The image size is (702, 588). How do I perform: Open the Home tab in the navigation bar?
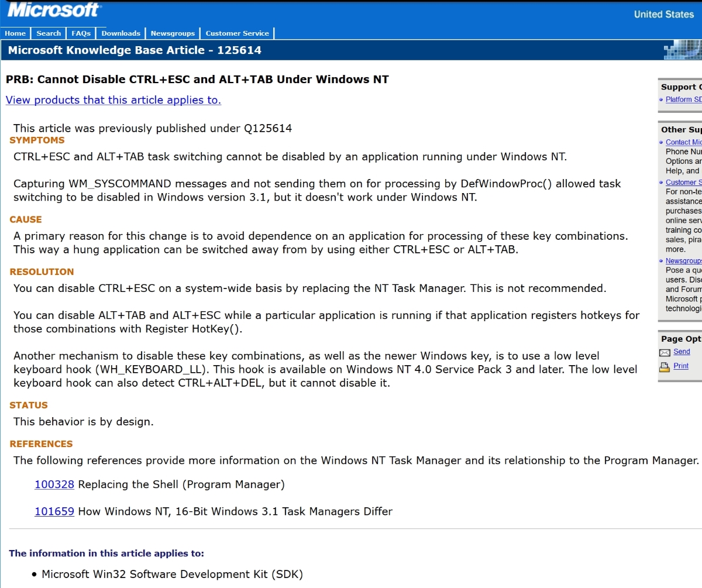pos(15,33)
